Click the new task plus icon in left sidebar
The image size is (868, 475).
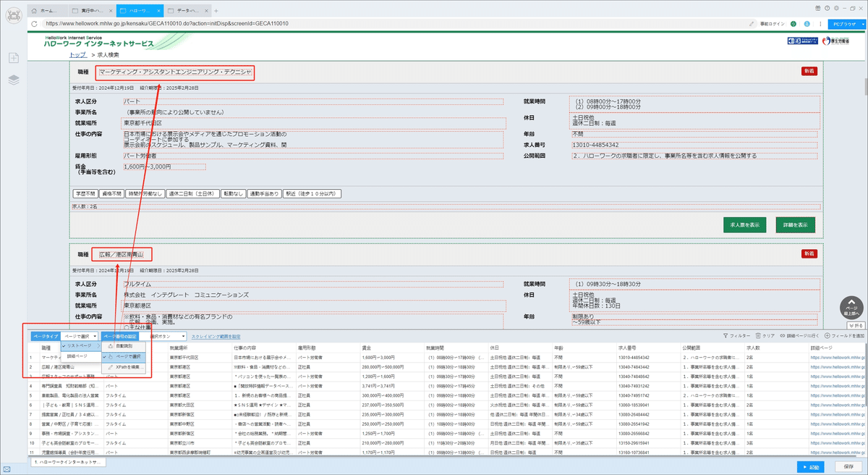tap(14, 57)
